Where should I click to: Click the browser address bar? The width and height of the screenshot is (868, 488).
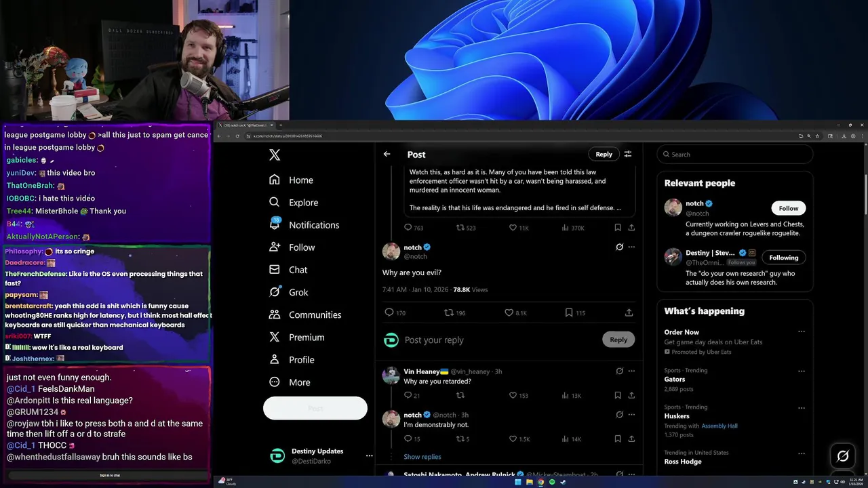coord(522,136)
